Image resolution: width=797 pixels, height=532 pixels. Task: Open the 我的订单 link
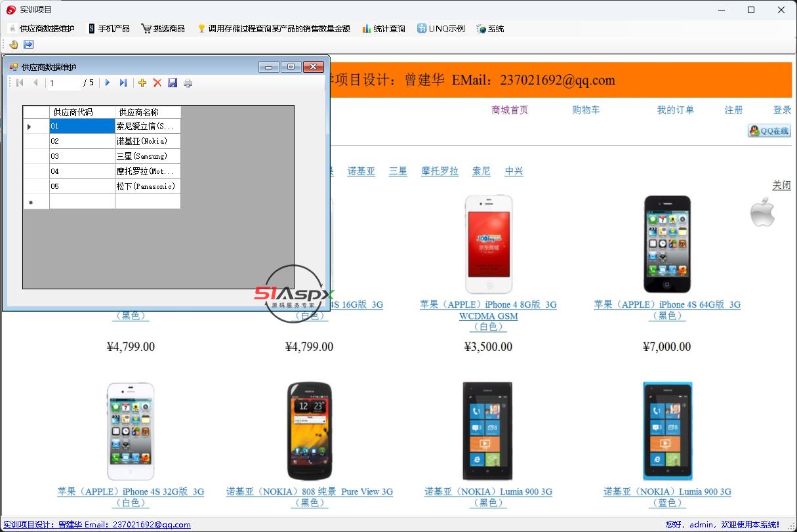(676, 110)
